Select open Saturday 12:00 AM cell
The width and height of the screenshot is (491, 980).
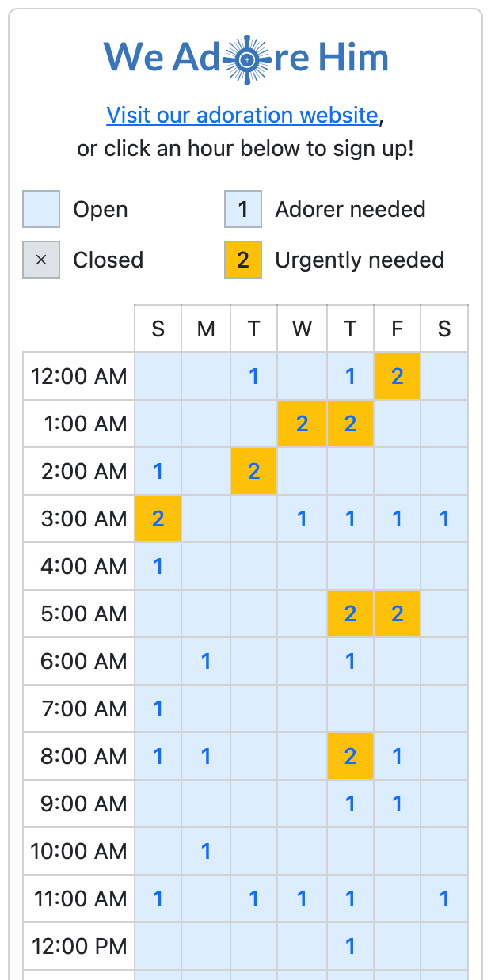coord(444,376)
